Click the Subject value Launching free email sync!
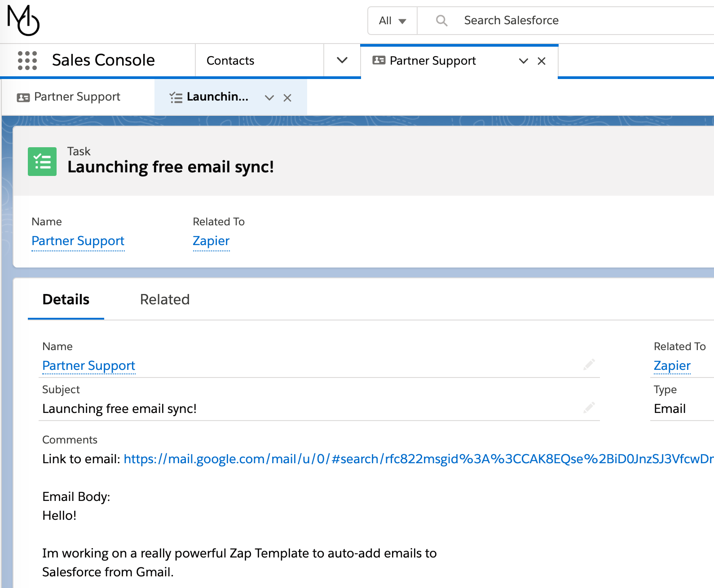The image size is (714, 588). pos(119,409)
